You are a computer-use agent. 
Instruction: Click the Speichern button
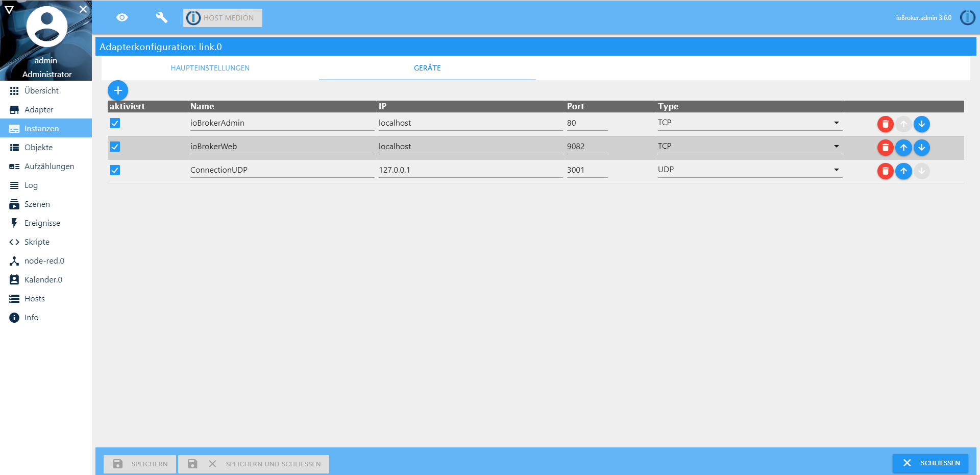(x=140, y=464)
